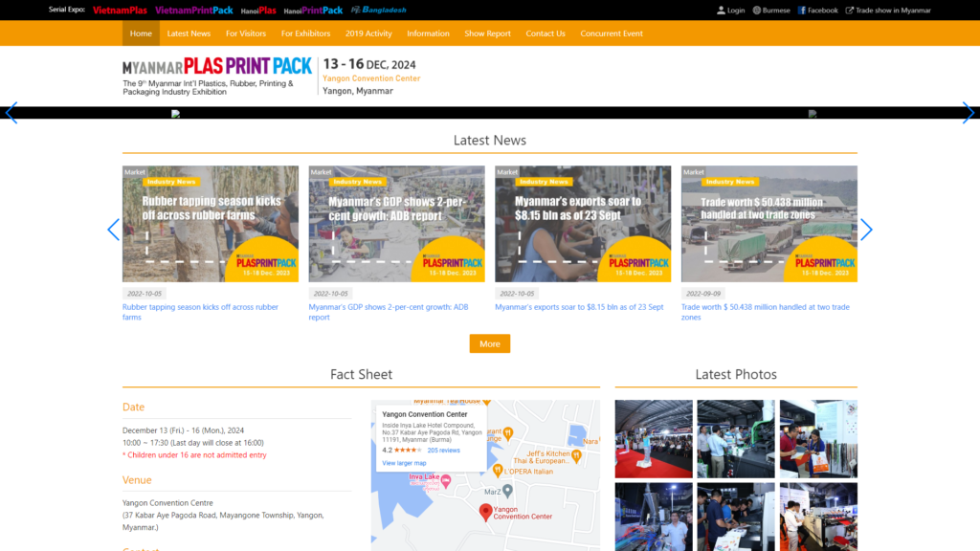Open the photo of two women at booth
Viewport: 980px width, 551px height.
[819, 438]
